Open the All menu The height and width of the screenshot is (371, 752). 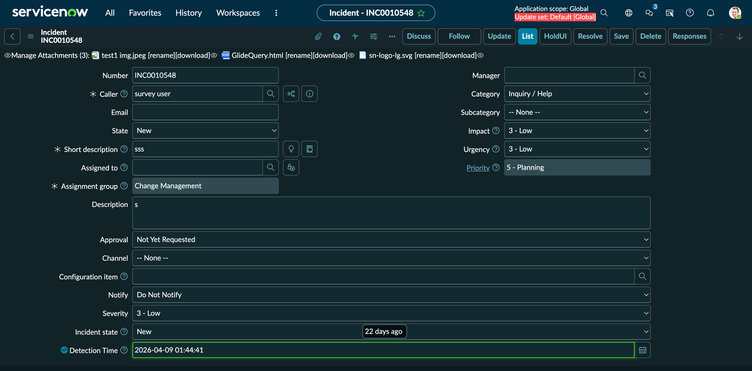click(110, 13)
